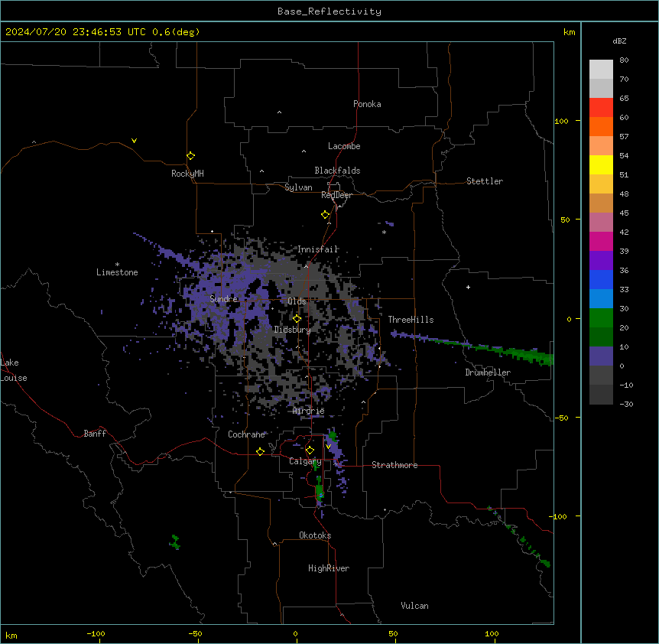659x644 pixels.
Task: Click the Lacombe city label
Action: 344,146
